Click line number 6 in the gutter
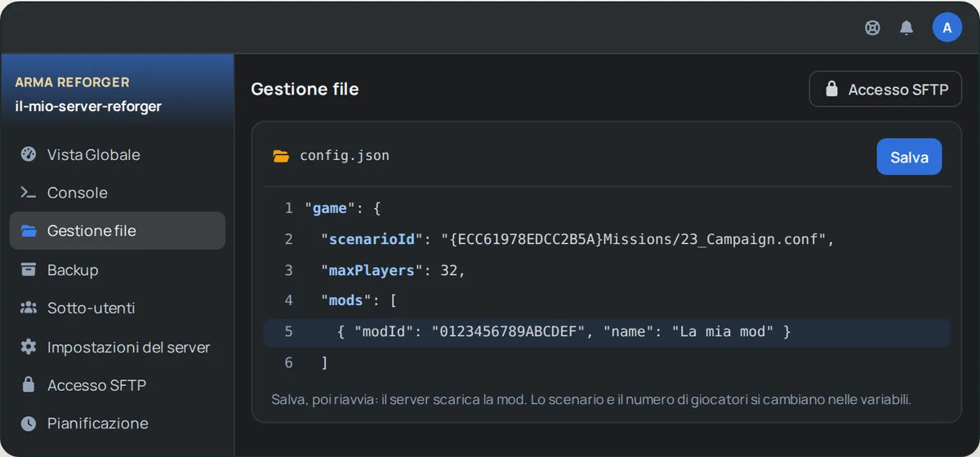Screen dimensions: 980x457 pyautogui.click(x=288, y=362)
